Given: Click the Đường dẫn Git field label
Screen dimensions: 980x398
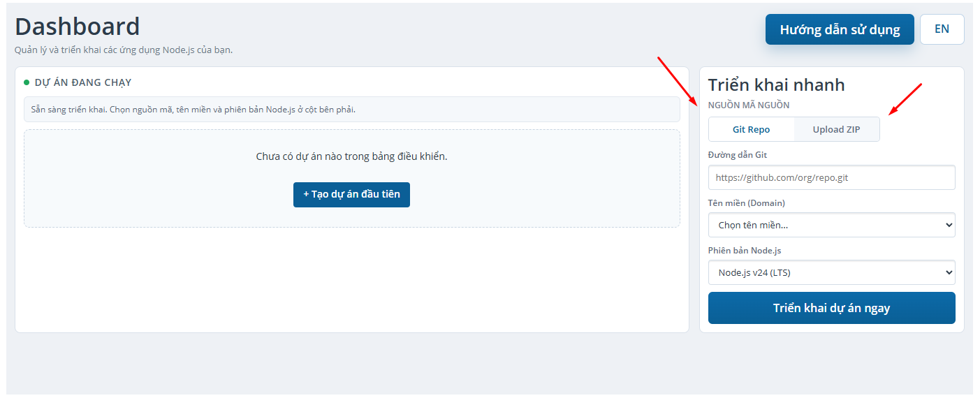Looking at the screenshot, I should coord(737,155).
